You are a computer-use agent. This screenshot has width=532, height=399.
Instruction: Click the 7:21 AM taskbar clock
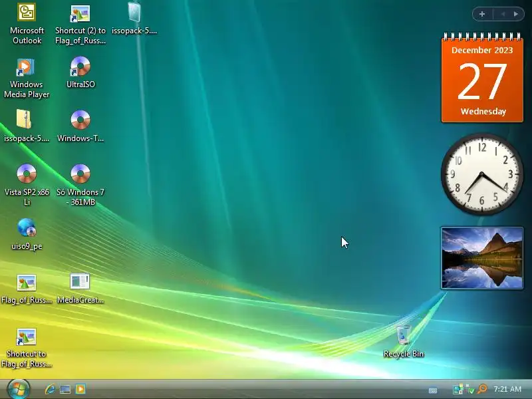coord(507,389)
